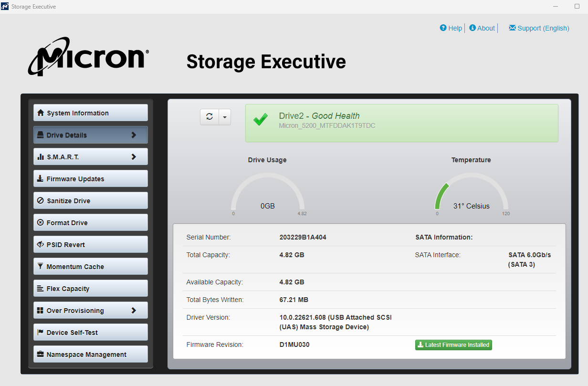Open Device Self-Test menu item
Image resolution: width=588 pixels, height=386 pixels.
91,332
